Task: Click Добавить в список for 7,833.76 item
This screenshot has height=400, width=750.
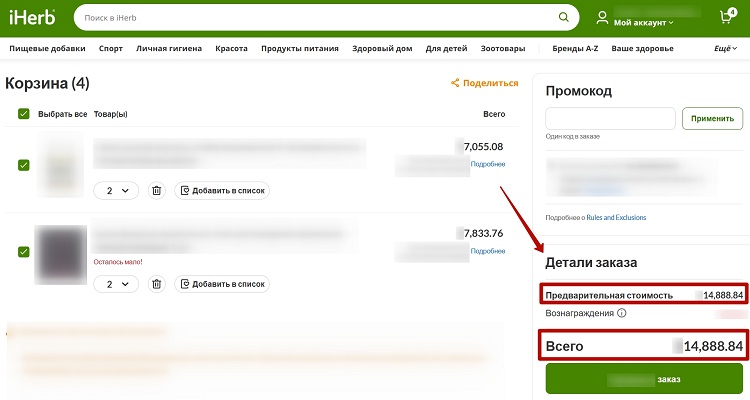Action: 222,284
